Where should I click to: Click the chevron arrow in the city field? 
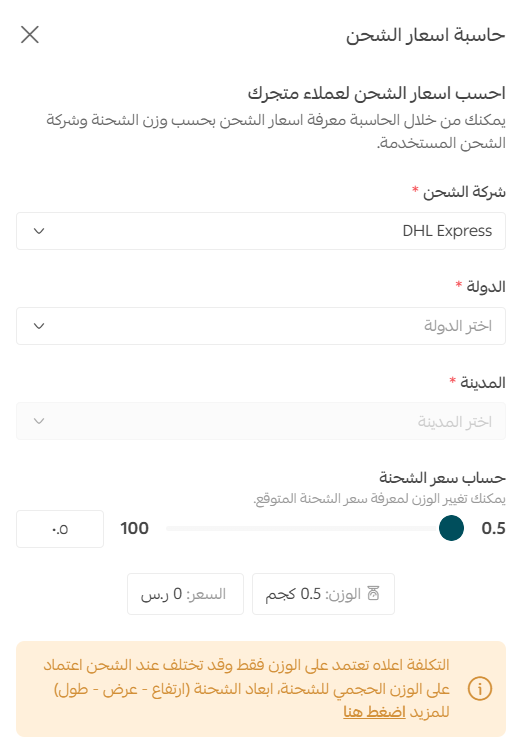pyautogui.click(x=39, y=421)
